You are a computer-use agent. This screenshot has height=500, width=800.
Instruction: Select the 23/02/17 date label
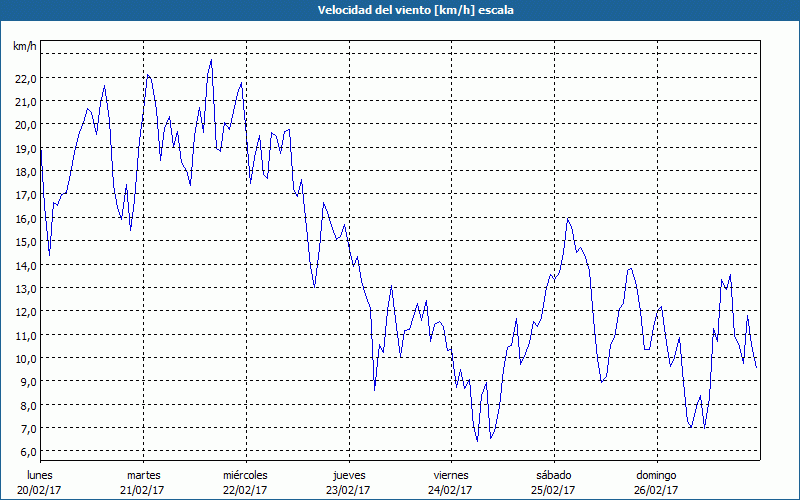point(348,489)
